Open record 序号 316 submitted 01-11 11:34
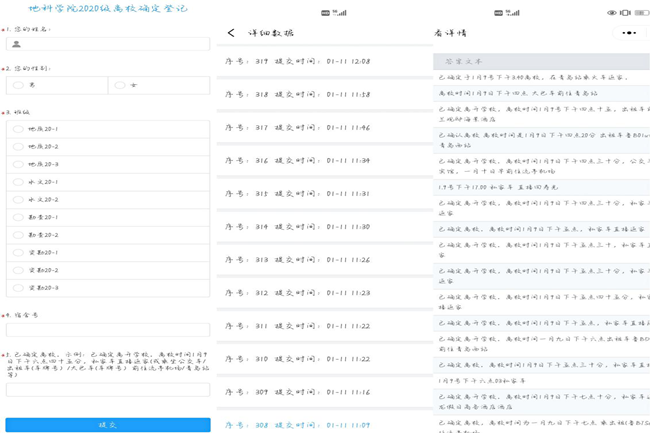Image resolution: width=650 pixels, height=433 pixels. pos(325,160)
